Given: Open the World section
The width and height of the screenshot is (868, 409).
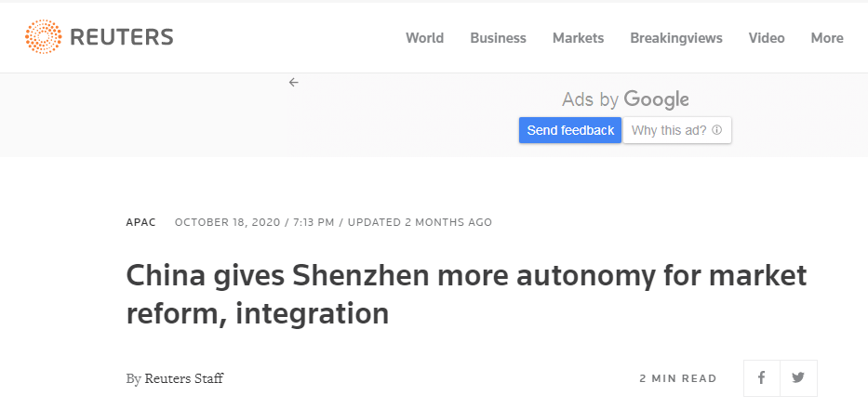Looking at the screenshot, I should coord(424,38).
